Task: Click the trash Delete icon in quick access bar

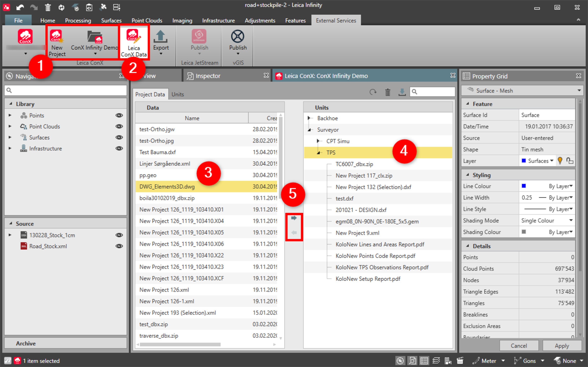Action: coord(48,7)
